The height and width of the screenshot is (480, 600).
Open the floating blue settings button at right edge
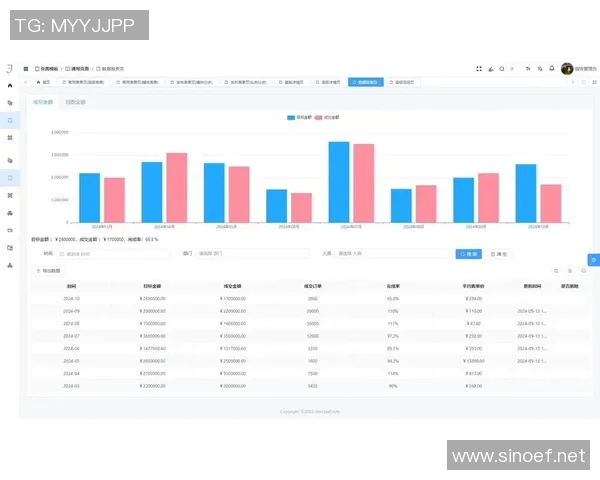tap(594, 260)
